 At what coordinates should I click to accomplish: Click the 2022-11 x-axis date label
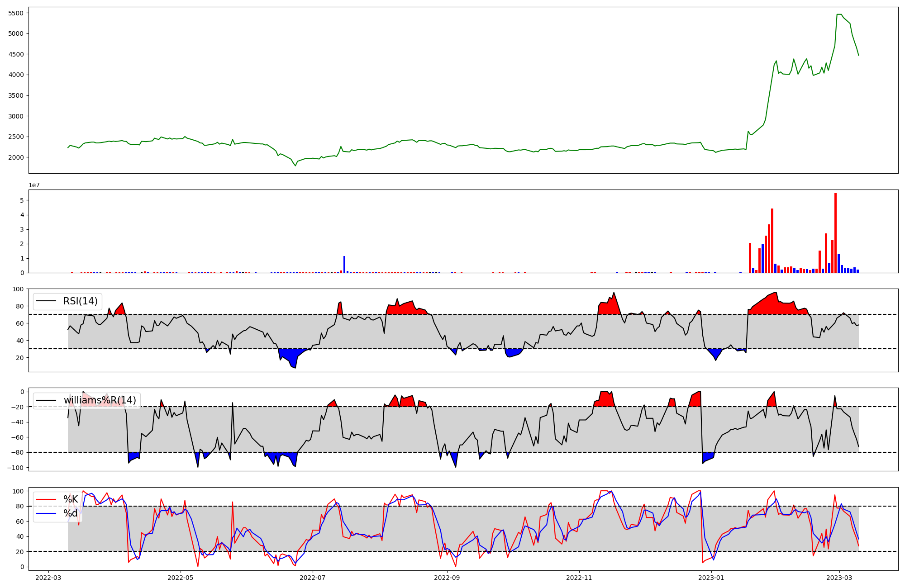[579, 577]
